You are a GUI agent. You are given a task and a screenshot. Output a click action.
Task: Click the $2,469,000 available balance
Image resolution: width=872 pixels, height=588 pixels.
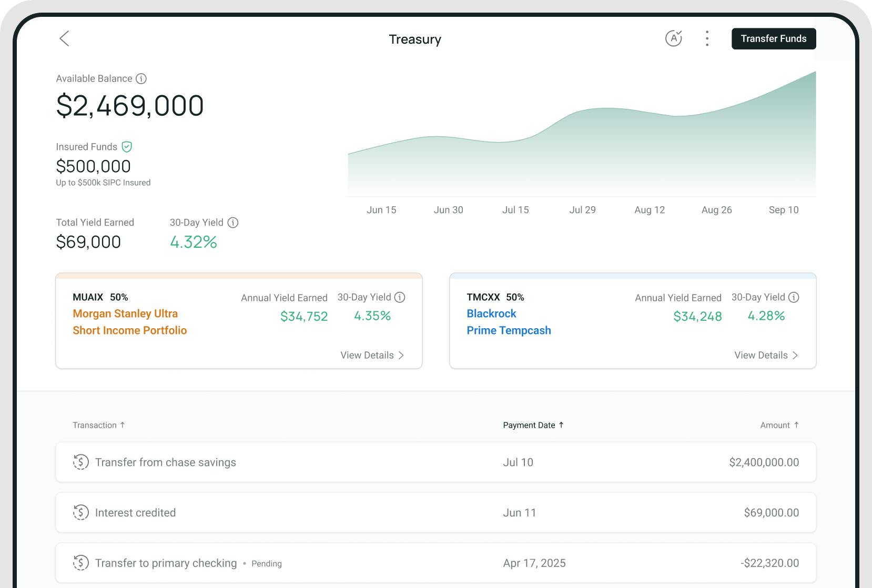tap(130, 106)
